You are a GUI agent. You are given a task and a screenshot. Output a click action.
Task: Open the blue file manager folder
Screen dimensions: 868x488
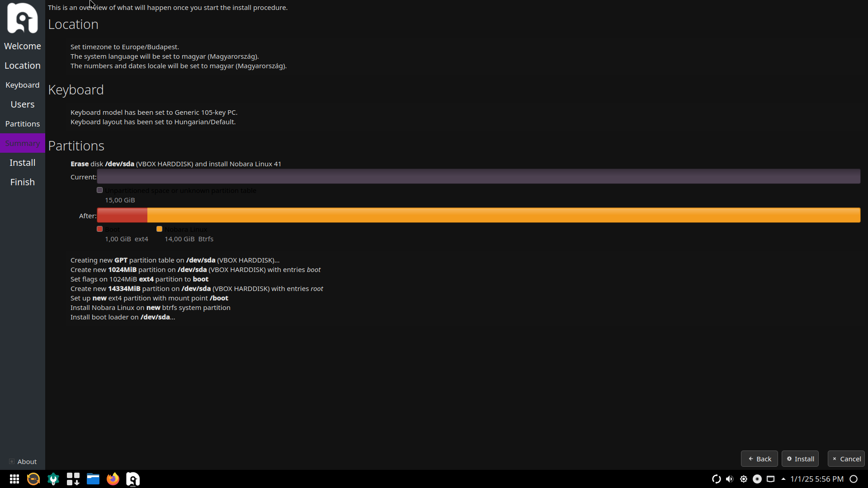93,479
